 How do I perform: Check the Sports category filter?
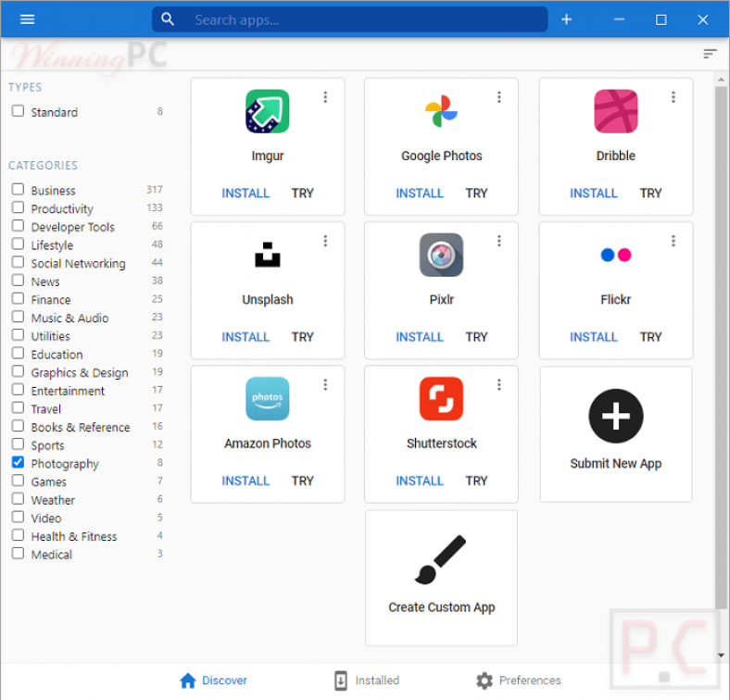[x=18, y=444]
